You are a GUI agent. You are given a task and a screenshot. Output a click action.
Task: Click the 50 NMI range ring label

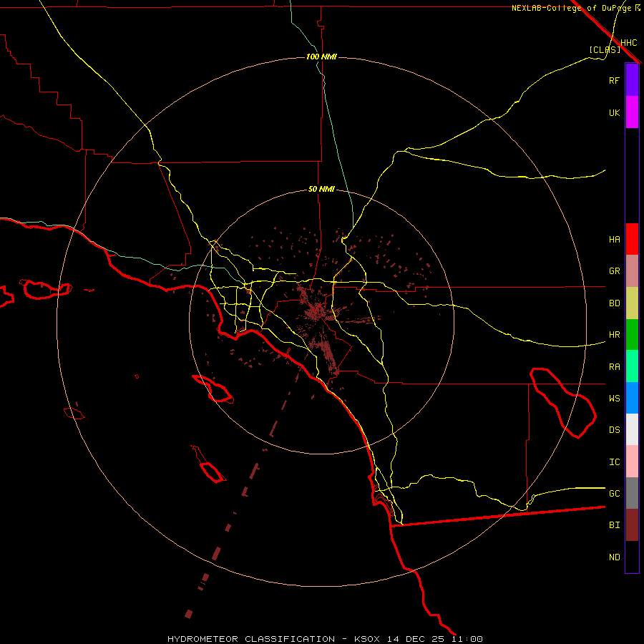click(x=321, y=189)
